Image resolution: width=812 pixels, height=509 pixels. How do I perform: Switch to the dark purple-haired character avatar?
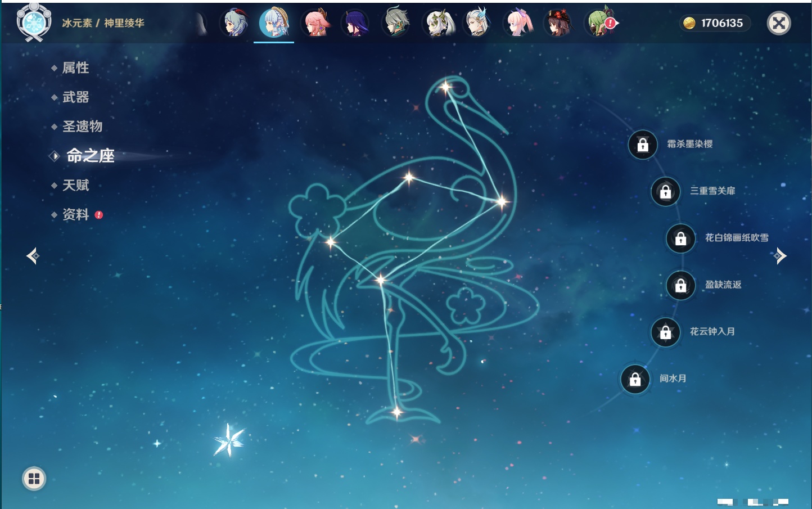click(356, 24)
